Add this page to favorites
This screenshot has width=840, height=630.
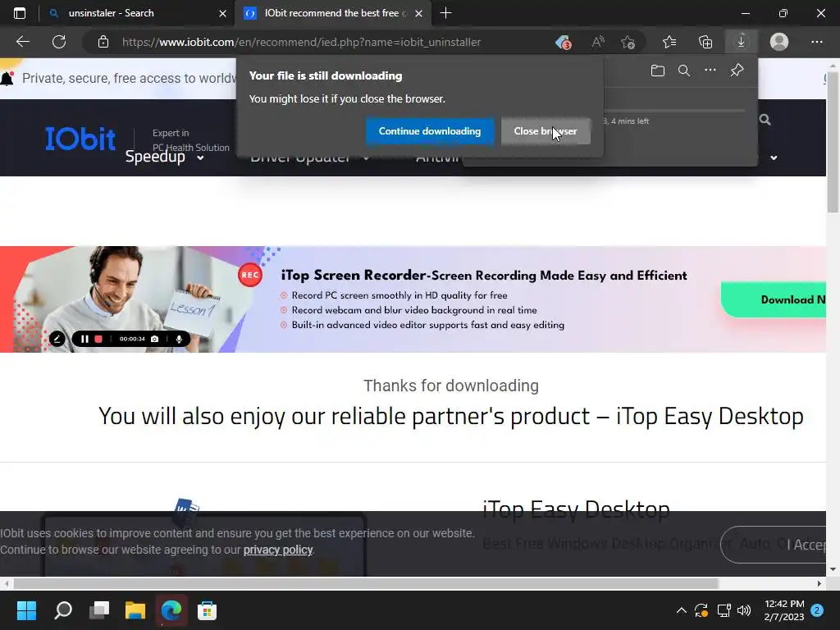628,42
